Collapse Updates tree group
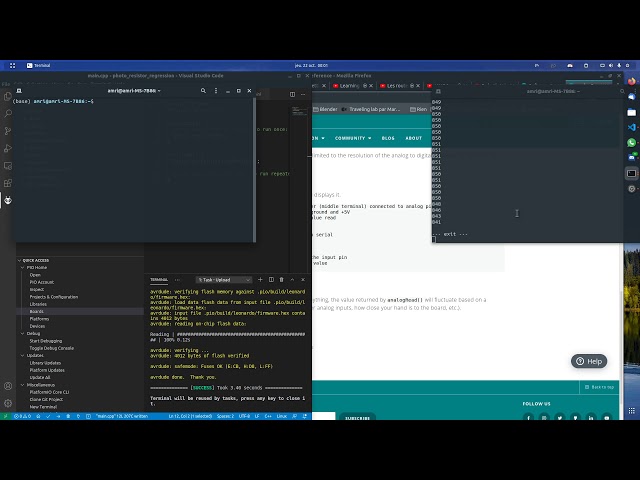 (22, 356)
